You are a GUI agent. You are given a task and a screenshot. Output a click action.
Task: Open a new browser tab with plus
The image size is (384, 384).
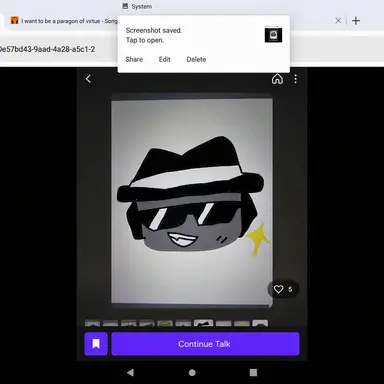pos(356,21)
